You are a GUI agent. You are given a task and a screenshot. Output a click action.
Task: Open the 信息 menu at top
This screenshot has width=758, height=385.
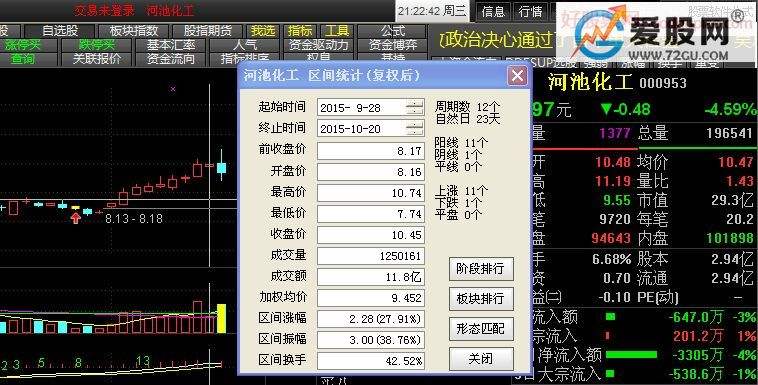pyautogui.click(x=493, y=12)
